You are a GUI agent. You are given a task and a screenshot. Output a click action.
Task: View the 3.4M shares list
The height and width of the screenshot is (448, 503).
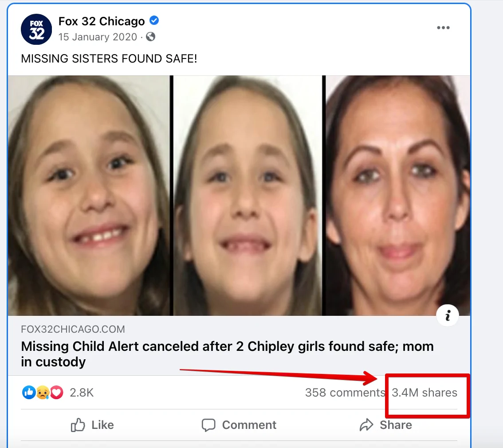coord(424,393)
